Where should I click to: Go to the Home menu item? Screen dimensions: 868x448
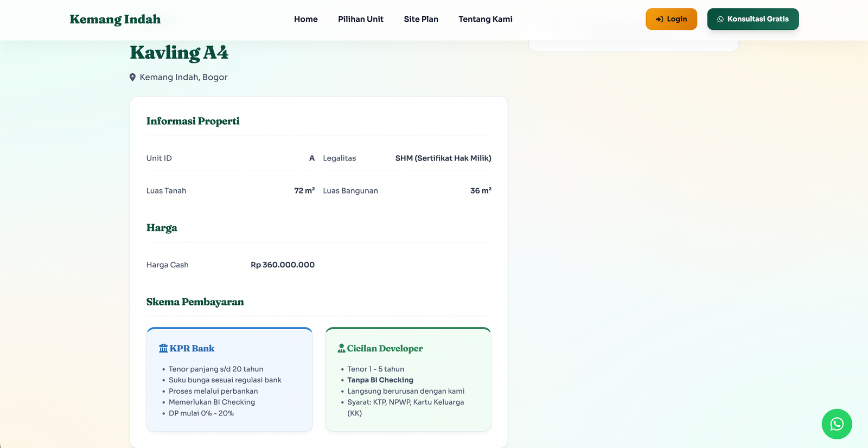[x=306, y=19]
